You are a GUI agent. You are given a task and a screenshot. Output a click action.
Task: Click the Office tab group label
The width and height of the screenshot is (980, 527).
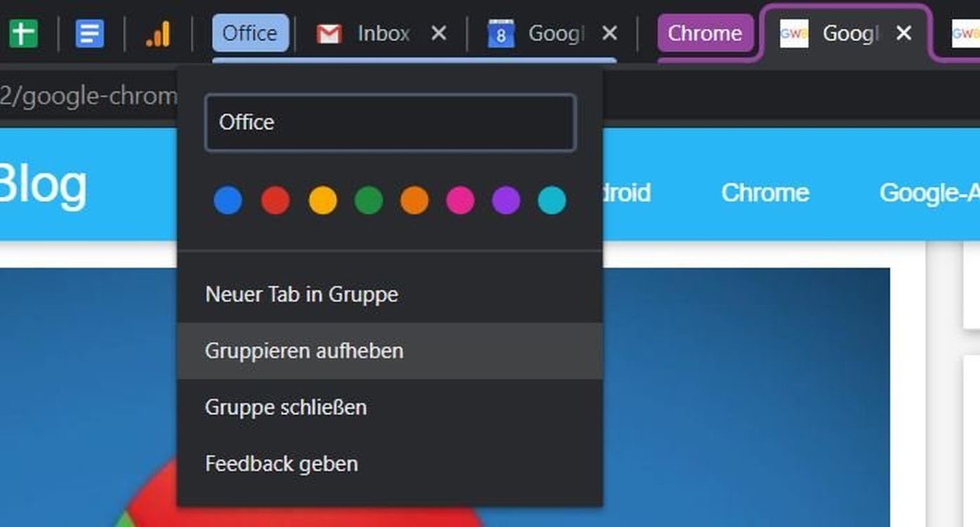pos(250,33)
